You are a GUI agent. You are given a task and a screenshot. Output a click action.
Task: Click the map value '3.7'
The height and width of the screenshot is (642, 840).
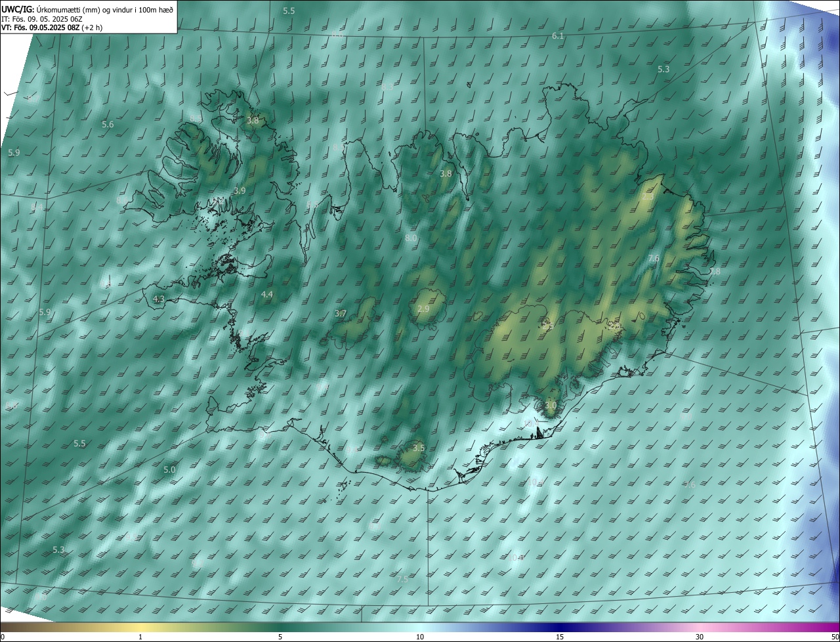tap(341, 314)
